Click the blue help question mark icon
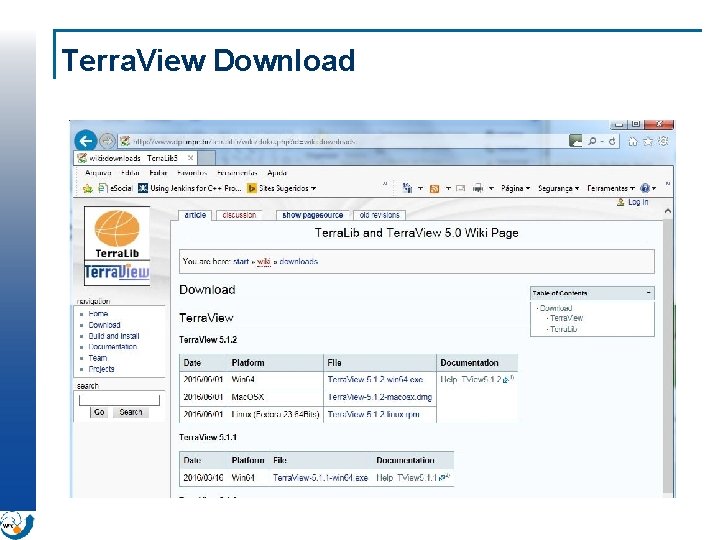This screenshot has width=720, height=540. point(645,188)
